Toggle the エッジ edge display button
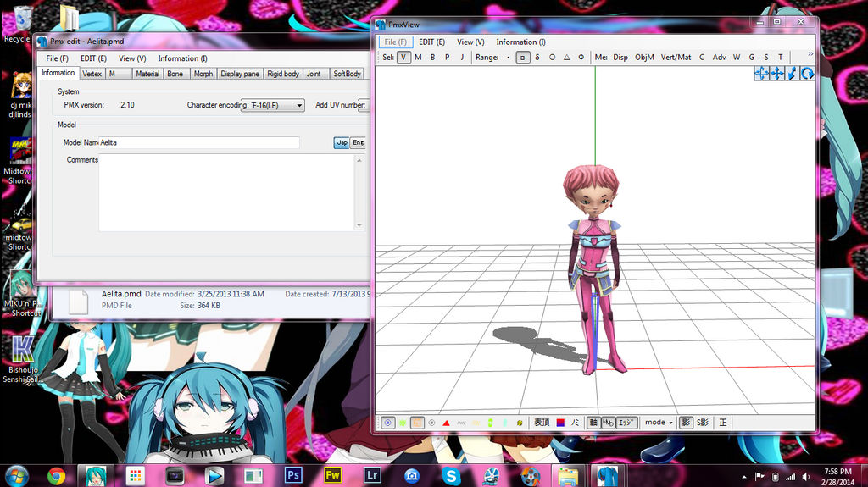Viewport: 868px width, 487px height. click(x=626, y=423)
